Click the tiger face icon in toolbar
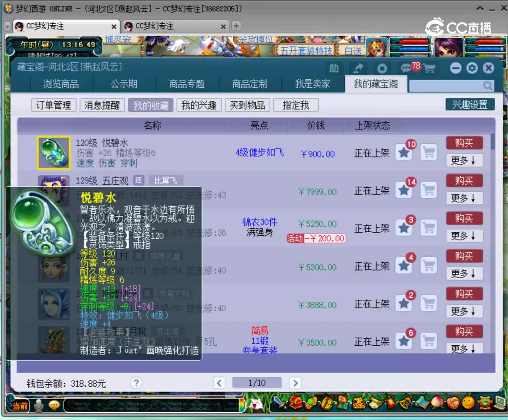 pyautogui.click(x=359, y=403)
